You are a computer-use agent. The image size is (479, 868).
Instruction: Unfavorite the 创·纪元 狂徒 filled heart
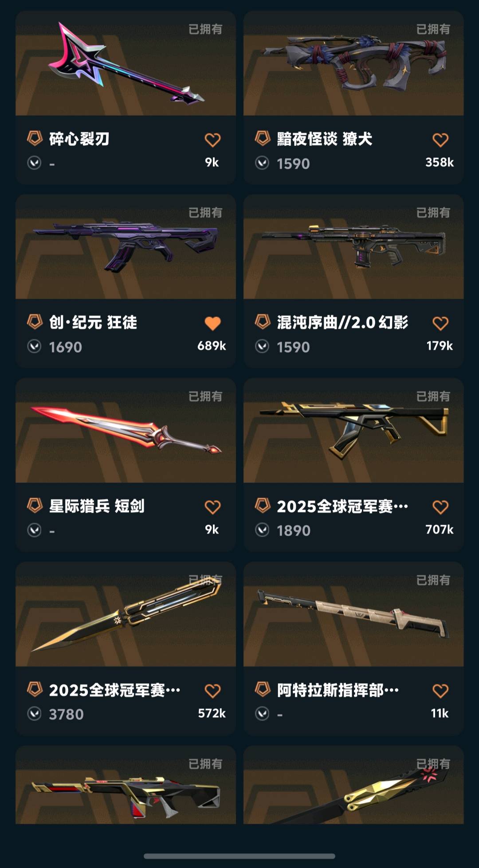212,323
